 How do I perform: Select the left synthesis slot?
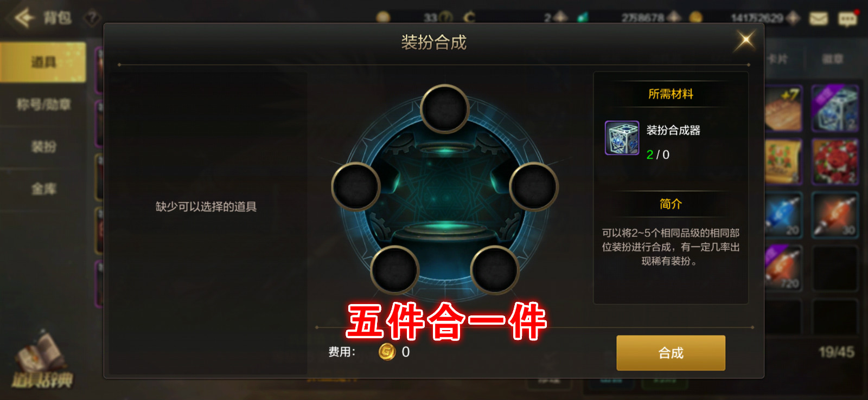coord(356,186)
